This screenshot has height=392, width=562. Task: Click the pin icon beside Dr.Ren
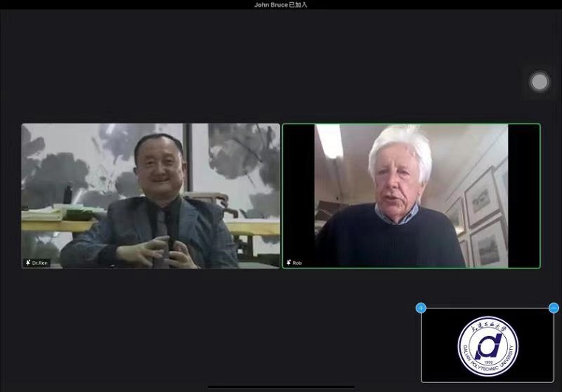[x=28, y=263]
